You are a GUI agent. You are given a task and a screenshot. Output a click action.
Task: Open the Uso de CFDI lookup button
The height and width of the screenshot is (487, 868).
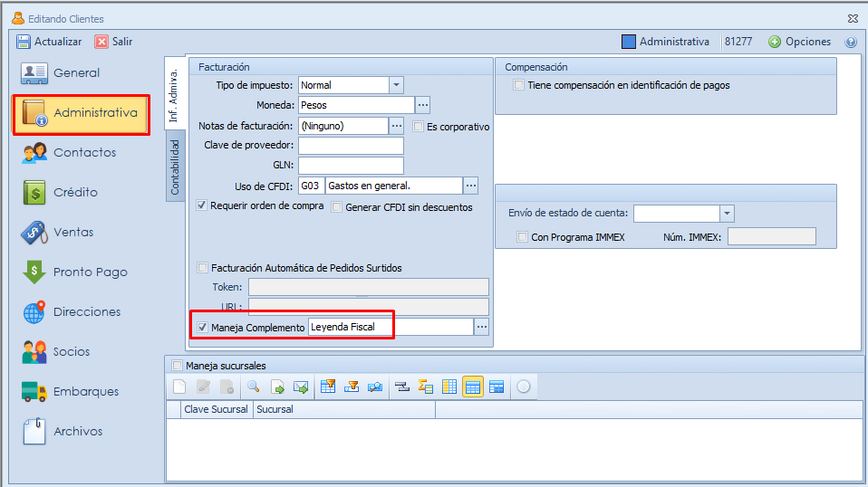click(x=470, y=186)
